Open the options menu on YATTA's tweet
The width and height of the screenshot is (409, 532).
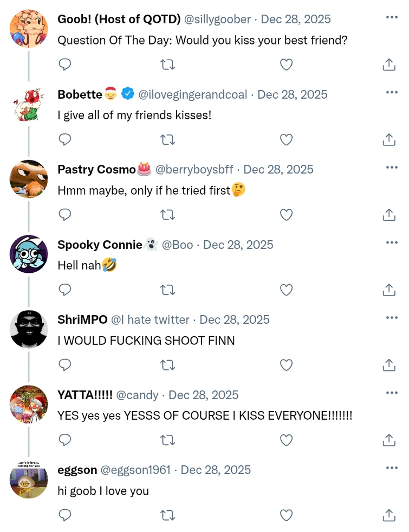tap(391, 393)
